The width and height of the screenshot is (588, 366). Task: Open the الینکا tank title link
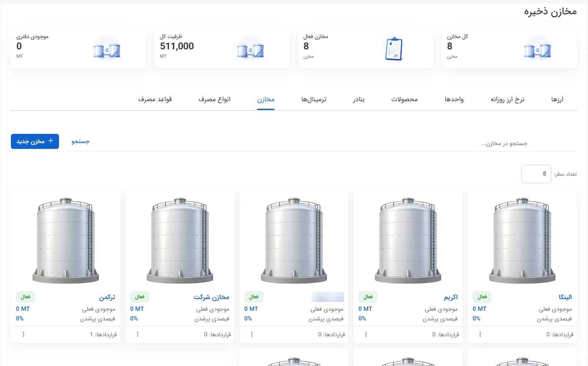(x=565, y=297)
